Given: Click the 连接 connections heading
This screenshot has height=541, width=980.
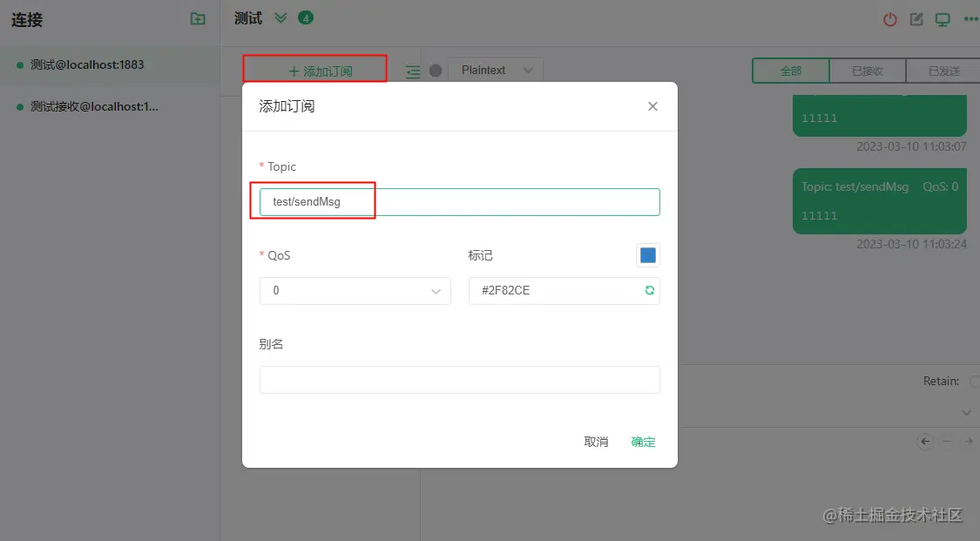Looking at the screenshot, I should pyautogui.click(x=27, y=20).
